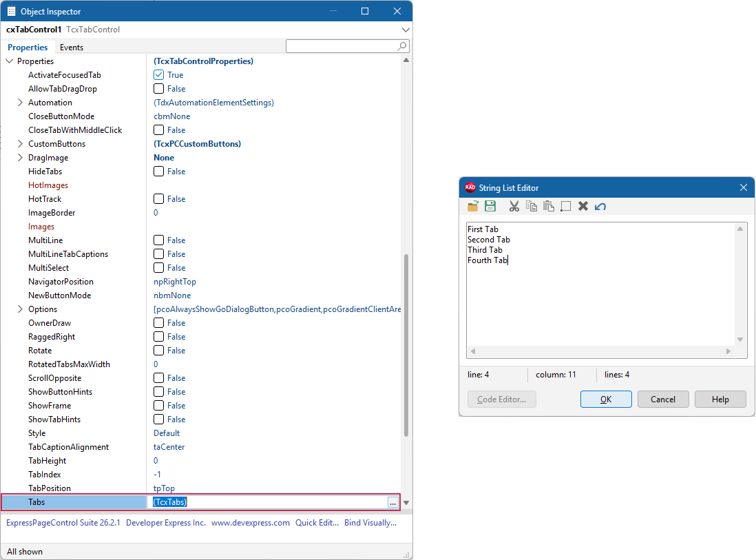Expand the Automation property

[20, 102]
